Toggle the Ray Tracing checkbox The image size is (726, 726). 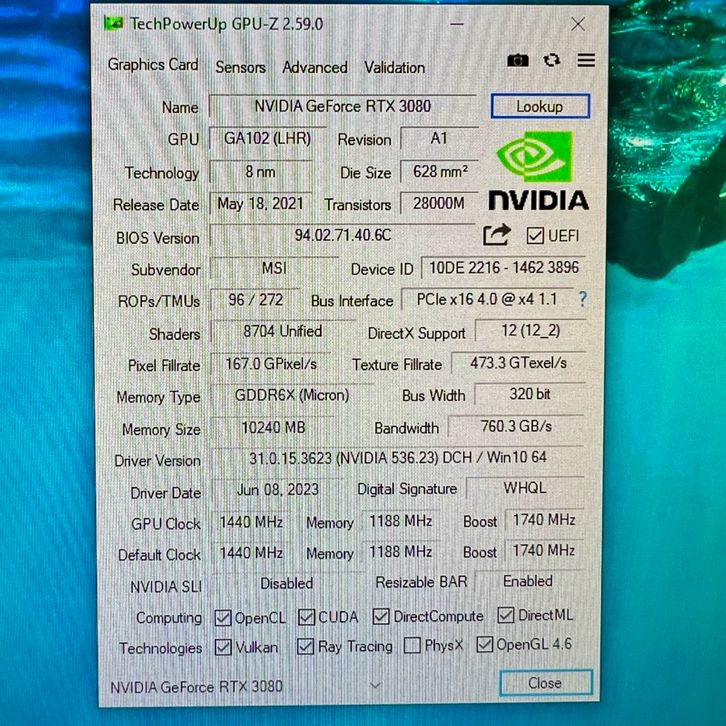coord(306,647)
